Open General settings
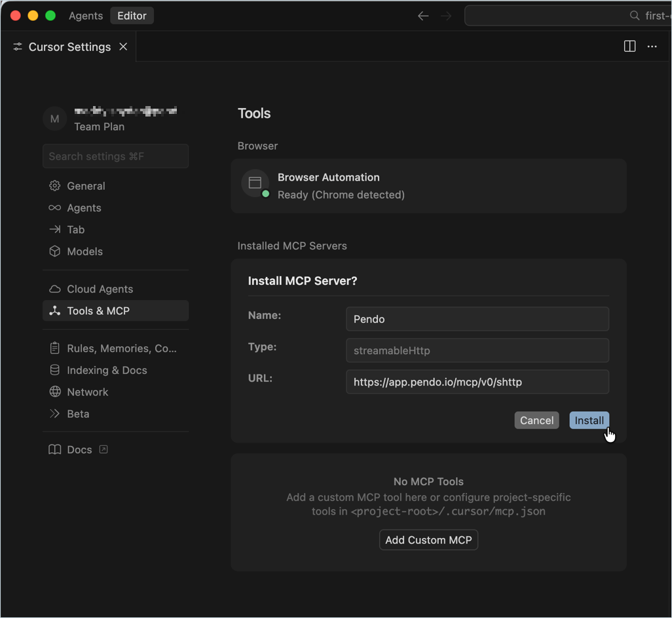 (116, 186)
